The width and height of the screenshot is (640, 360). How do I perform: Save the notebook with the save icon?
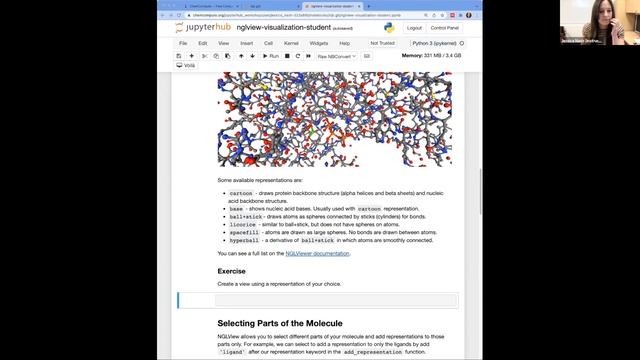(x=179, y=56)
